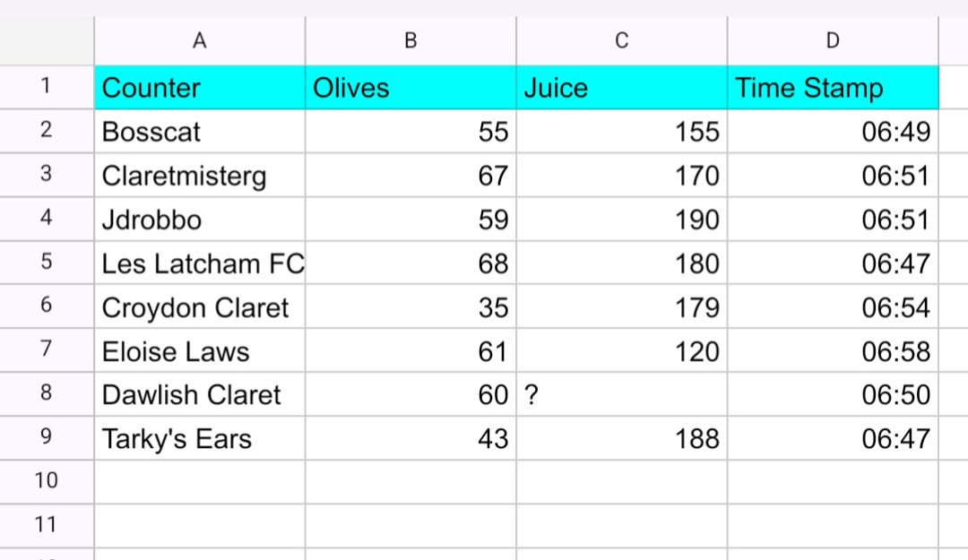Select the Olives header cell
The height and width of the screenshot is (560, 968).
[411, 88]
